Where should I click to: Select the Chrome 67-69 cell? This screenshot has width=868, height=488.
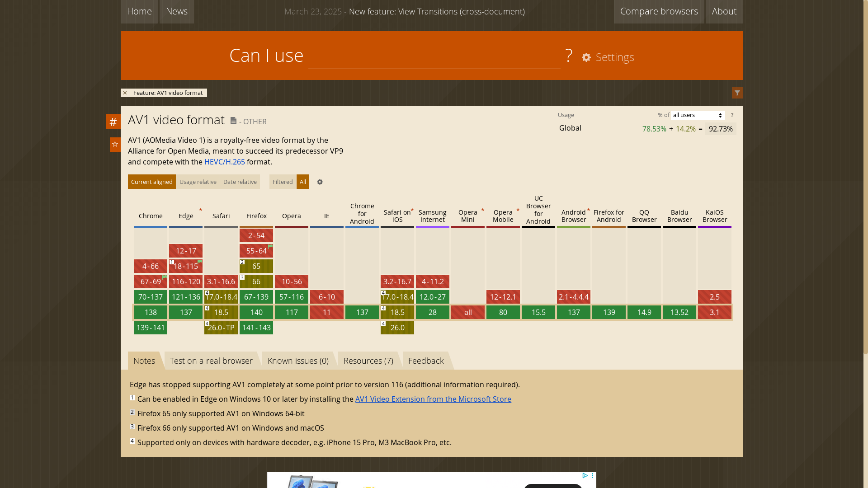pyautogui.click(x=151, y=282)
